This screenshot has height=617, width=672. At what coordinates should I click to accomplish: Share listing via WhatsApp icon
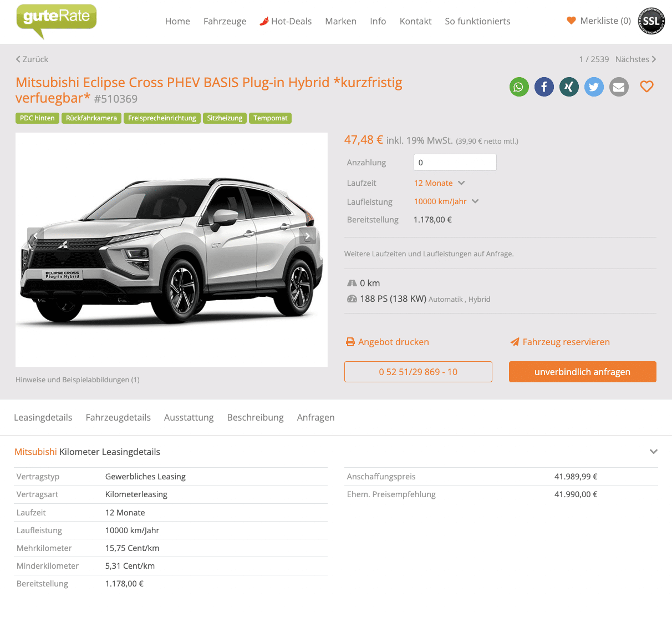[519, 87]
